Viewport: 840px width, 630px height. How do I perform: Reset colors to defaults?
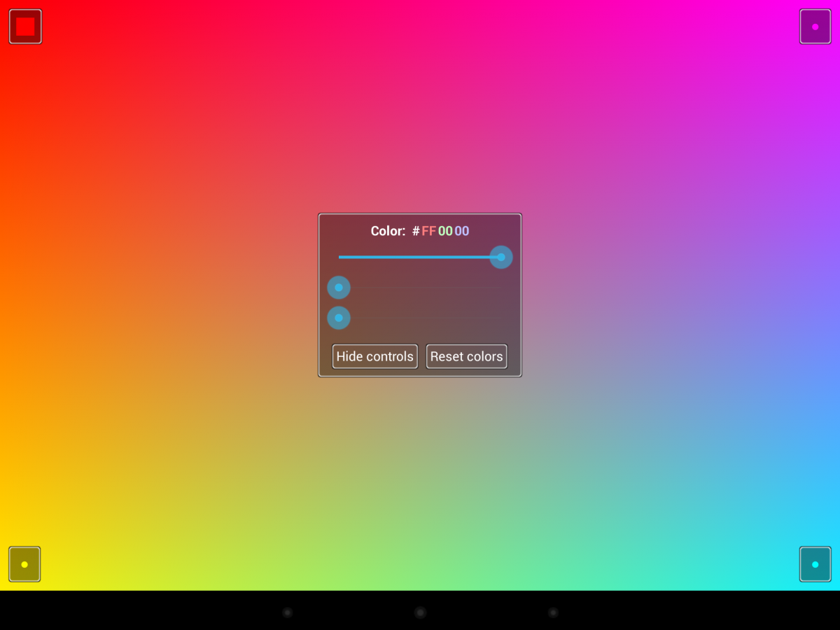[x=467, y=356]
